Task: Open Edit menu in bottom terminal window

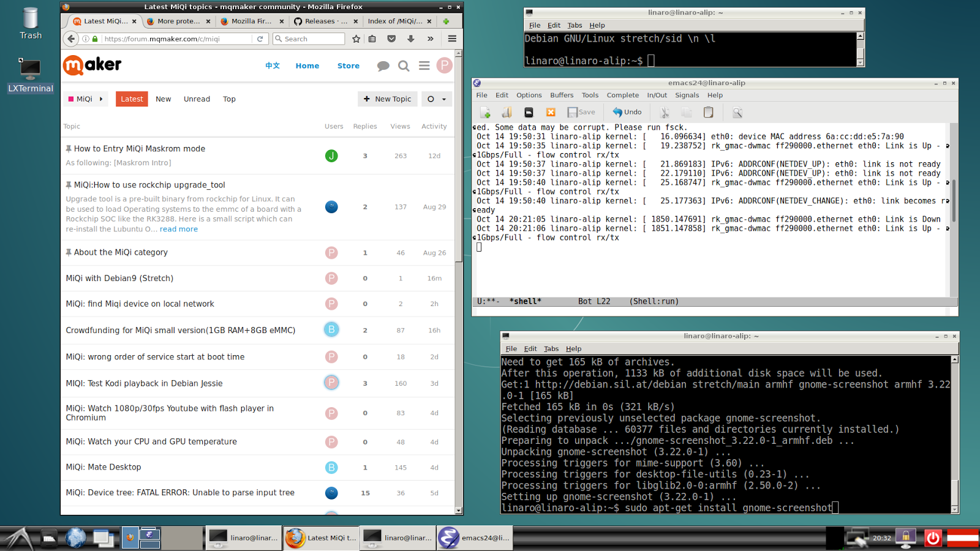Action: point(530,348)
